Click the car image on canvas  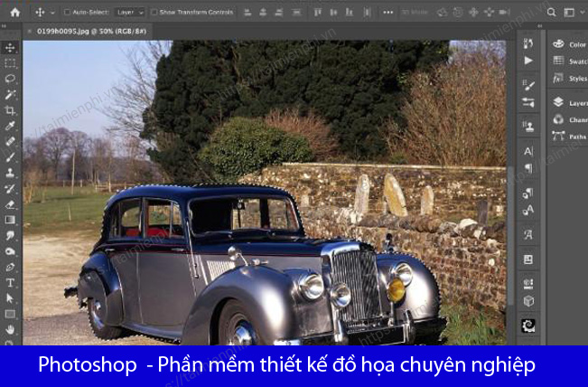(x=258, y=265)
